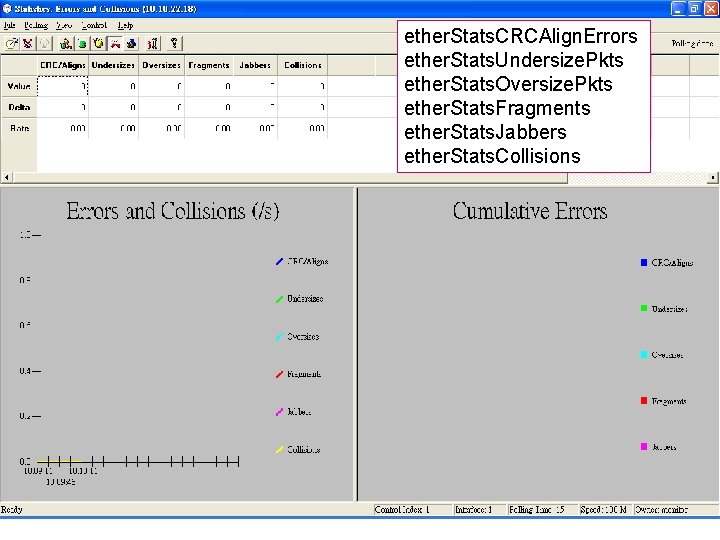
Task: Click the Errors and Collisions chart title
Action: [173, 211]
